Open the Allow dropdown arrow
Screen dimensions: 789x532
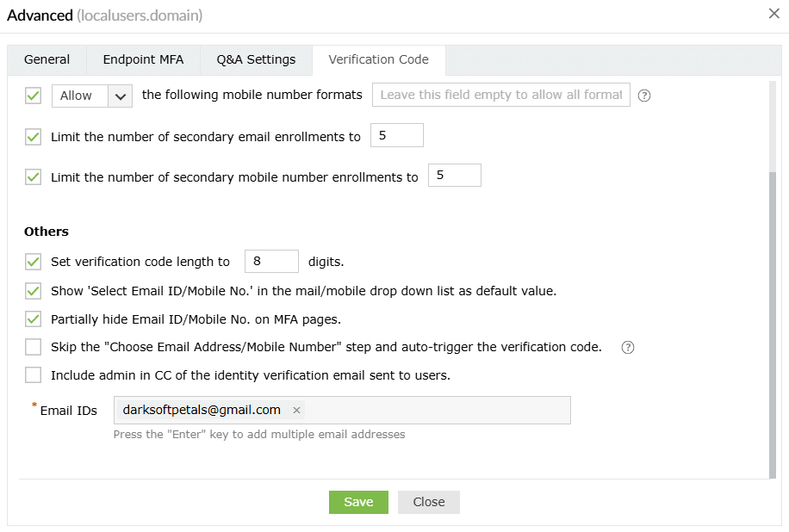coord(120,96)
